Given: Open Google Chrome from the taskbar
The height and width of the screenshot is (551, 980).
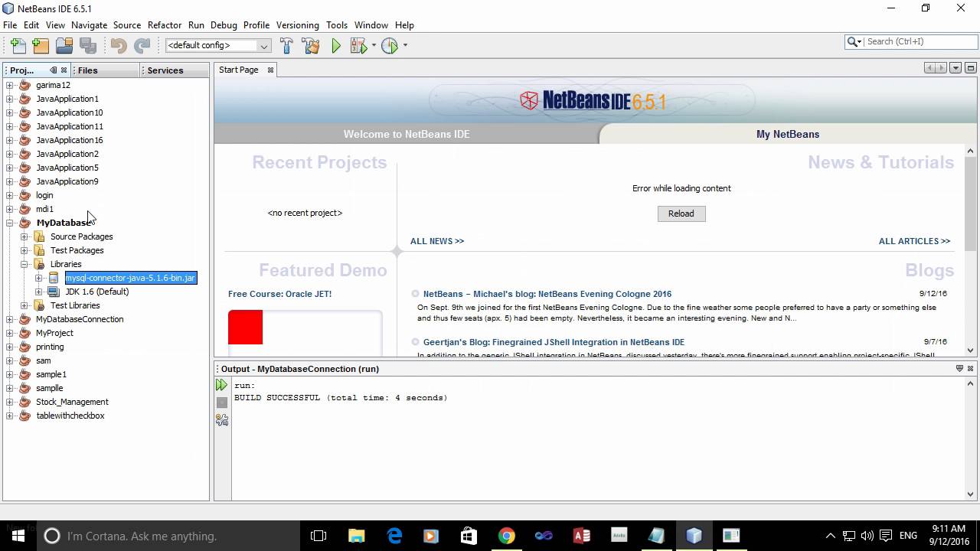Looking at the screenshot, I should click(x=506, y=536).
